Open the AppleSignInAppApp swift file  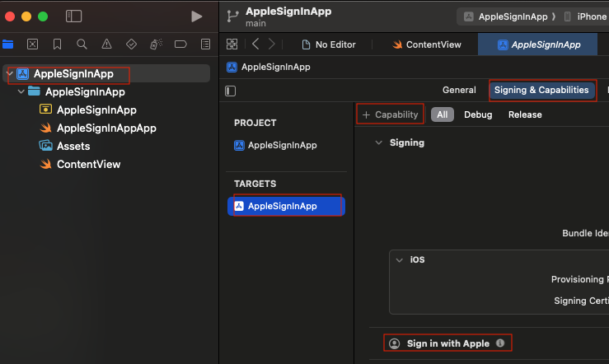(106, 128)
